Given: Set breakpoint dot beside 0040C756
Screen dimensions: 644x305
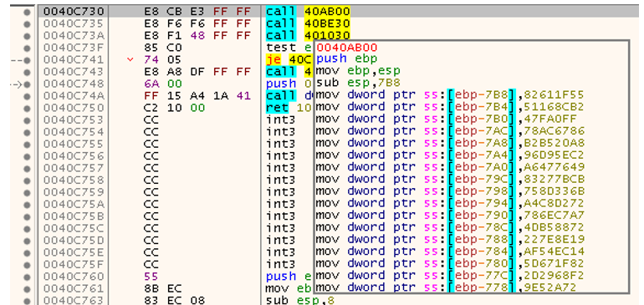Looking at the screenshot, I should (x=27, y=156).
